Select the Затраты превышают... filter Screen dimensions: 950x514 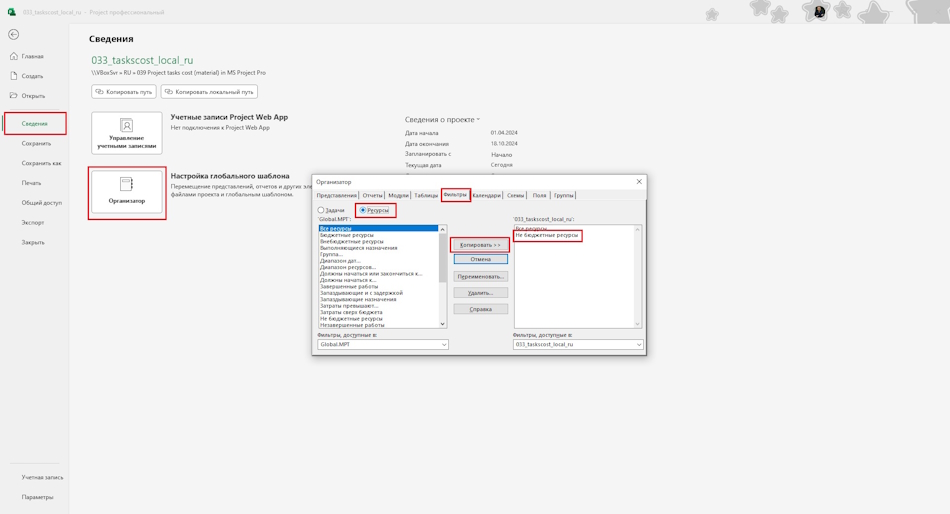tap(349, 306)
